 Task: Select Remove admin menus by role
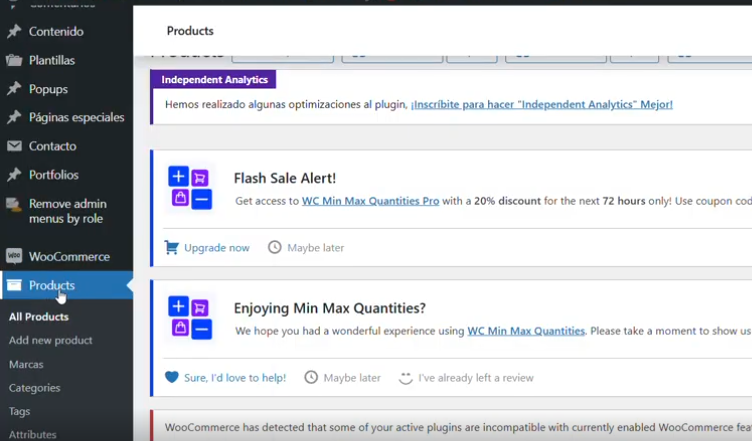tap(67, 211)
